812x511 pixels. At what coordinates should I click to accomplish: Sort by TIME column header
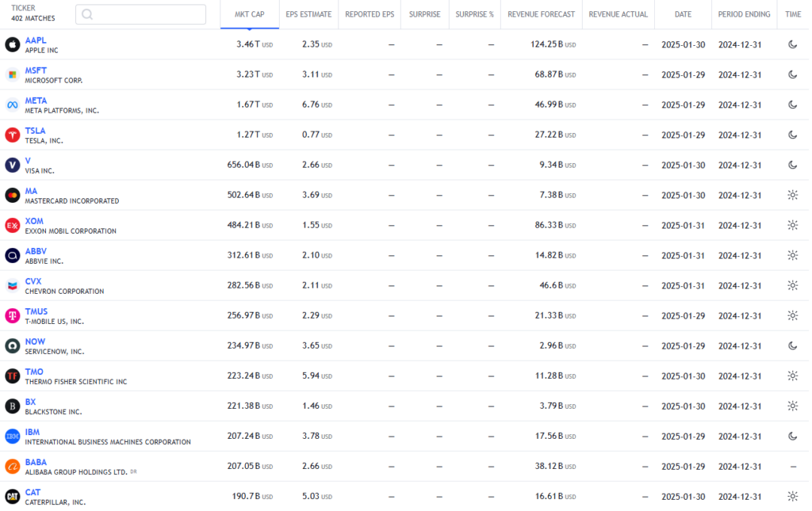(793, 14)
